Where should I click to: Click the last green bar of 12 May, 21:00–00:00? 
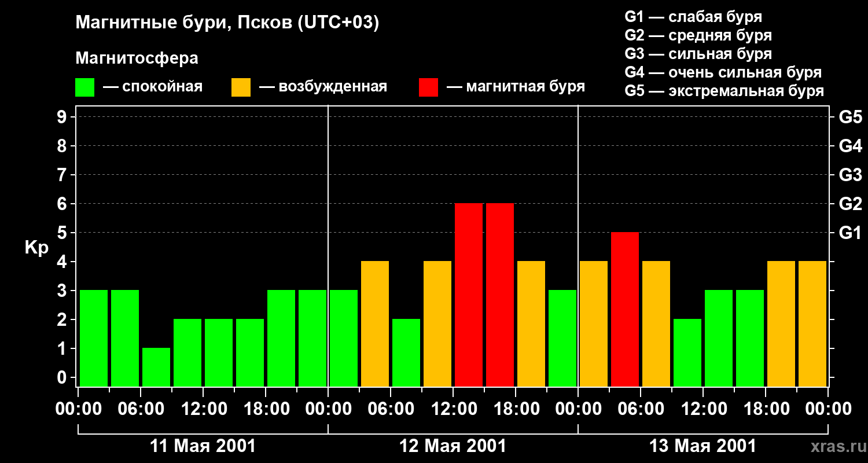[562, 338]
